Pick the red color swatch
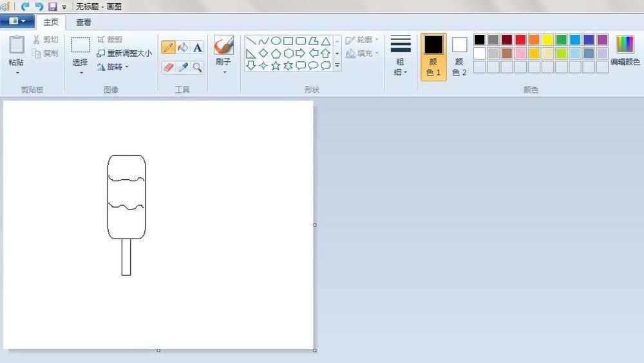The height and width of the screenshot is (363, 644). click(x=520, y=40)
